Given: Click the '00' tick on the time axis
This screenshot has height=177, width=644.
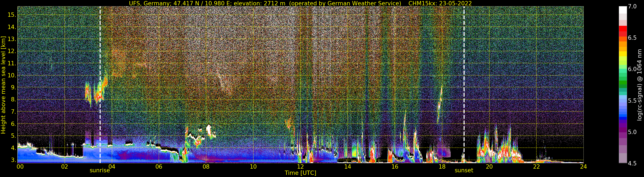Looking at the screenshot, I should point(20,166).
